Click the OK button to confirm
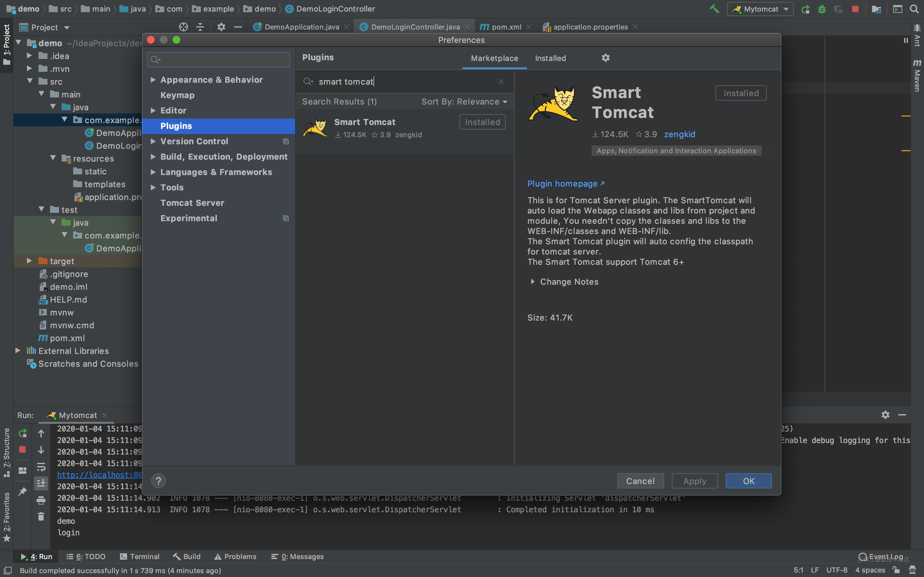The height and width of the screenshot is (577, 924). click(x=748, y=481)
